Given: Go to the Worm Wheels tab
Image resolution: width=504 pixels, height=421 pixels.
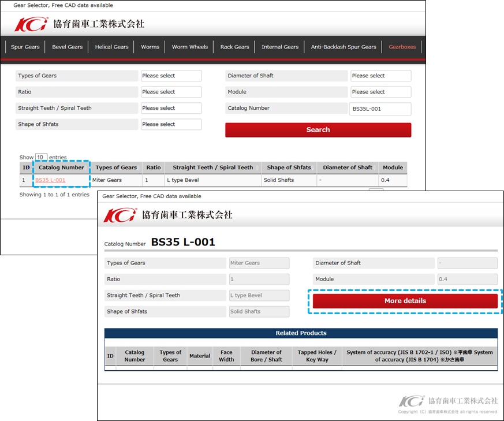Looking at the screenshot, I should coord(189,47).
